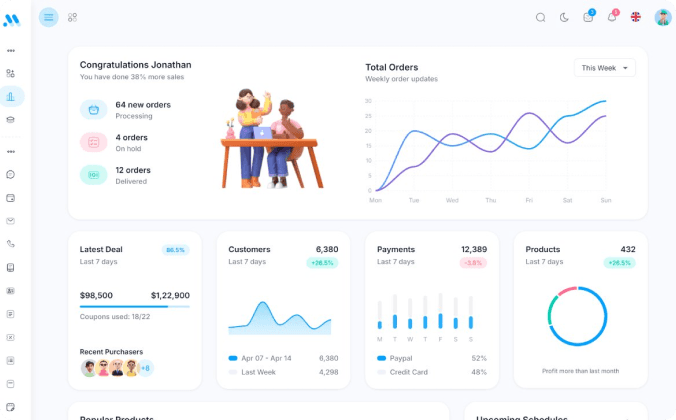
Task: Open the notes document icon in the sidebar
Action: pos(11,314)
